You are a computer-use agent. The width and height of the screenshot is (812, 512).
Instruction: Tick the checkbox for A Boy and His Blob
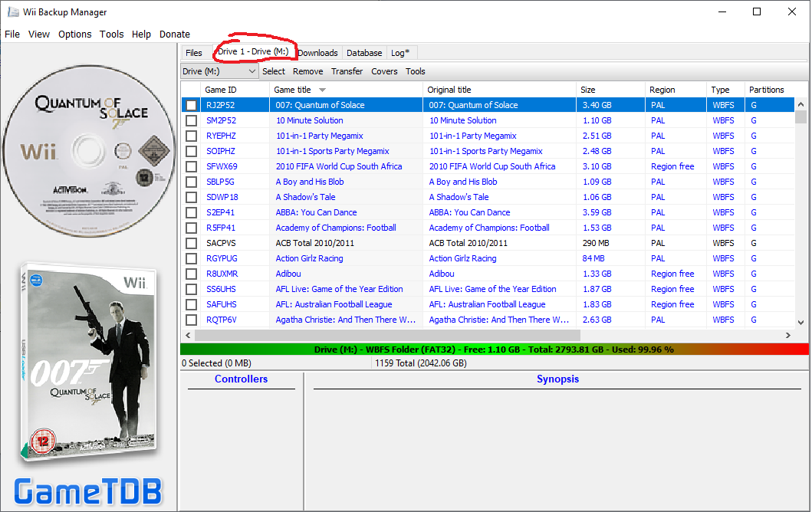(x=191, y=182)
